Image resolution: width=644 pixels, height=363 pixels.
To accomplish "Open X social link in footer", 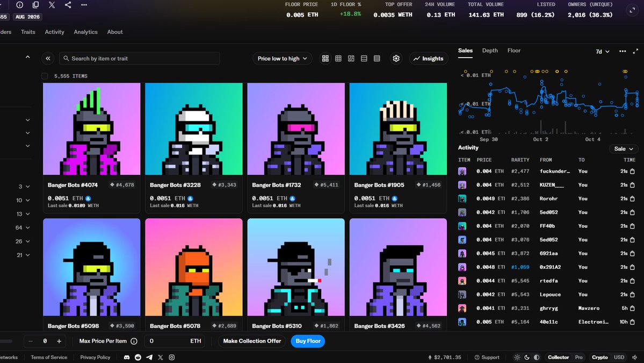I will [x=161, y=357].
